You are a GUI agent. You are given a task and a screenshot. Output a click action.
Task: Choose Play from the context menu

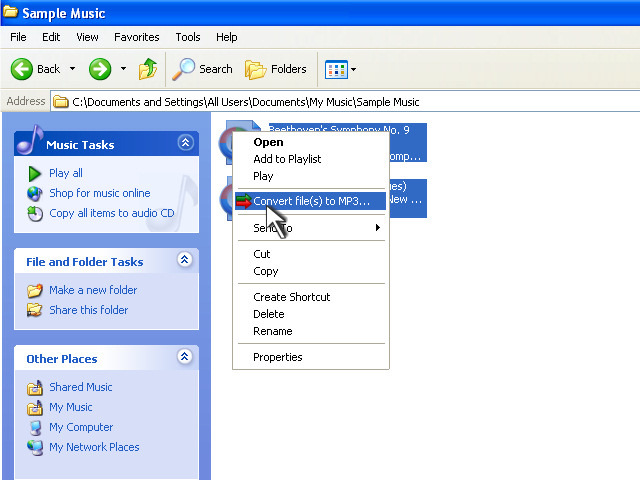[311, 176]
